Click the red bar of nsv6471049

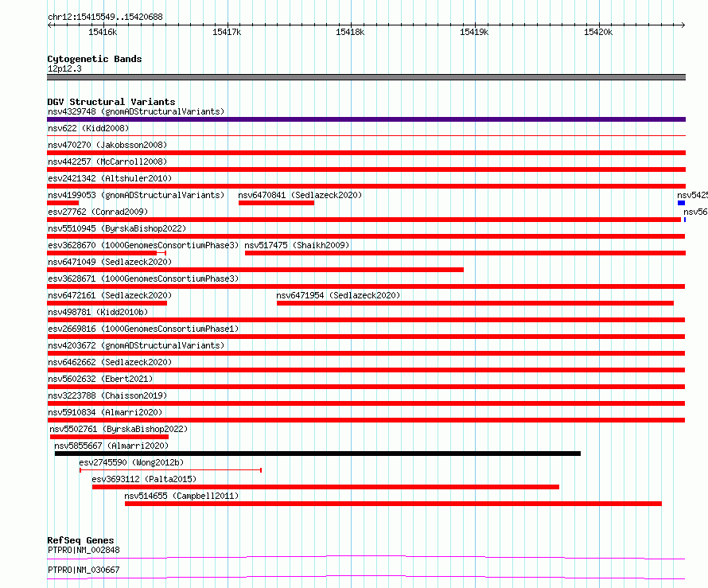[x=255, y=270]
